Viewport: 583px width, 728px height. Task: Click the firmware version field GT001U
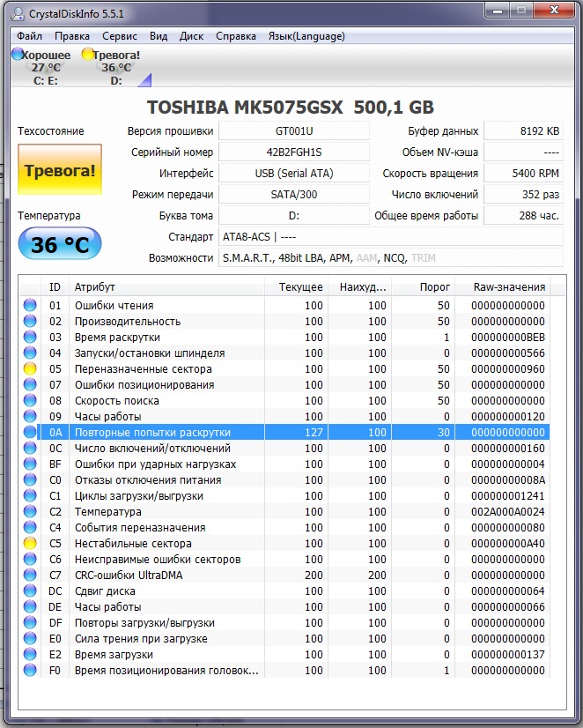[x=293, y=130]
